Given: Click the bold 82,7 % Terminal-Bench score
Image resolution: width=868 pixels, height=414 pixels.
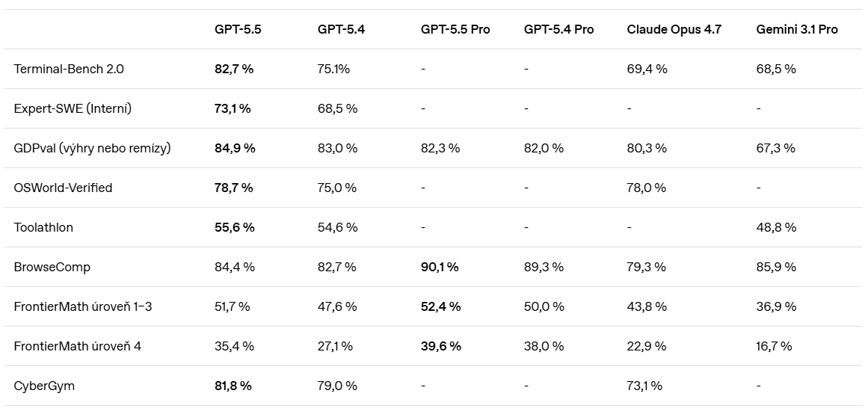Looking at the screenshot, I should 233,69.
